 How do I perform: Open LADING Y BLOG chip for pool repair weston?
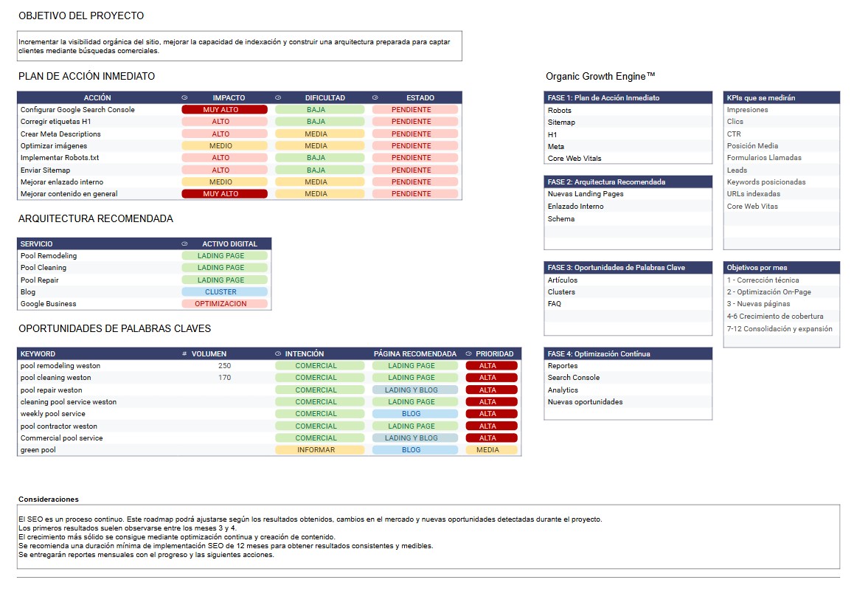click(415, 390)
